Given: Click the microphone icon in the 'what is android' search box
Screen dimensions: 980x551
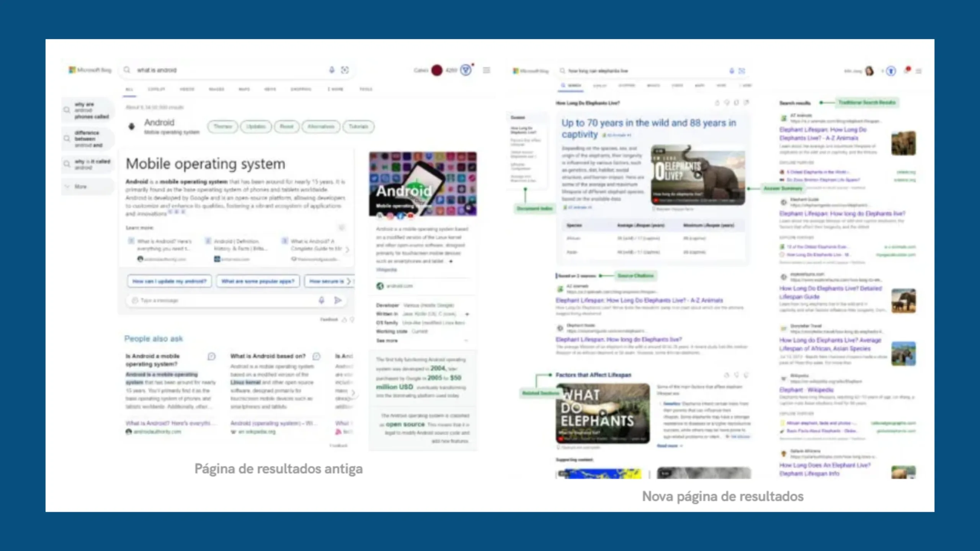Looking at the screenshot, I should (332, 70).
